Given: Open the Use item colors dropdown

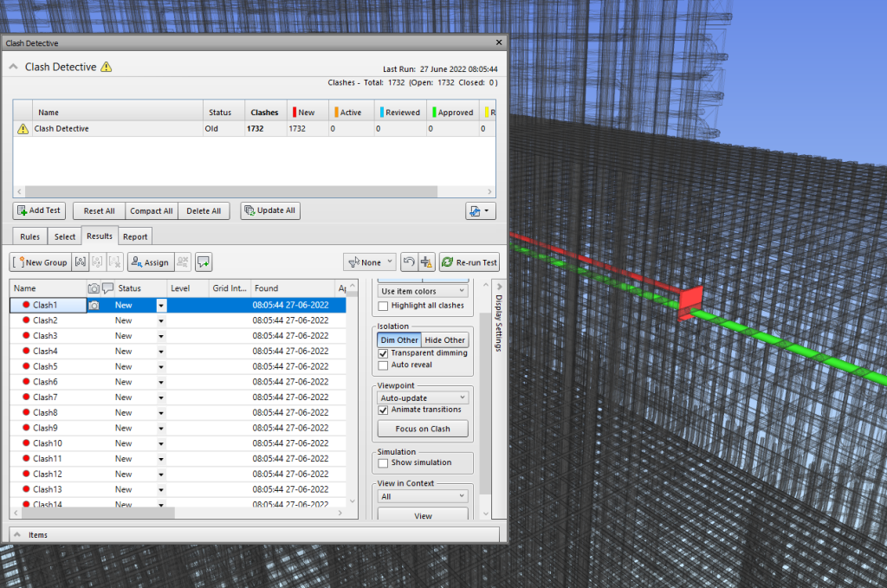Looking at the screenshot, I should [x=423, y=291].
